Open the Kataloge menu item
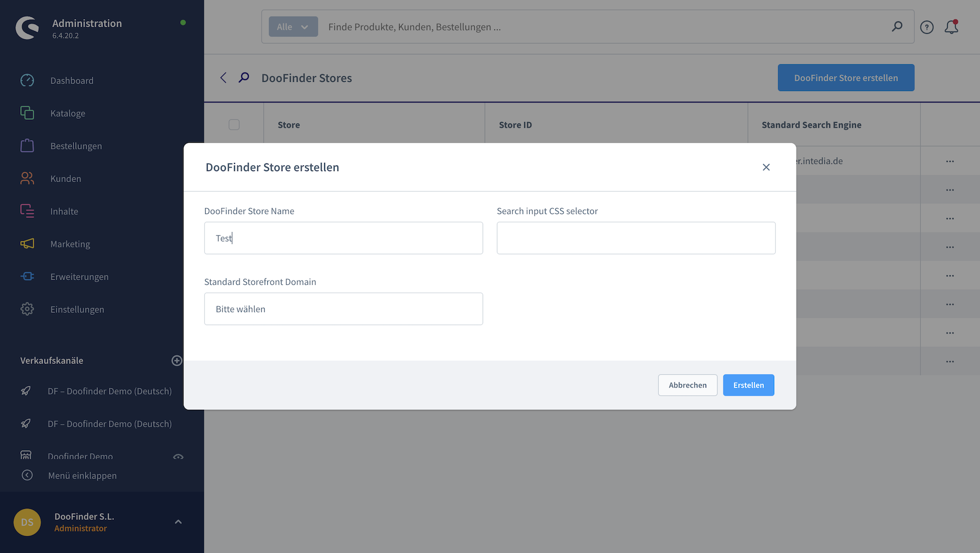This screenshot has height=553, width=980. point(68,113)
